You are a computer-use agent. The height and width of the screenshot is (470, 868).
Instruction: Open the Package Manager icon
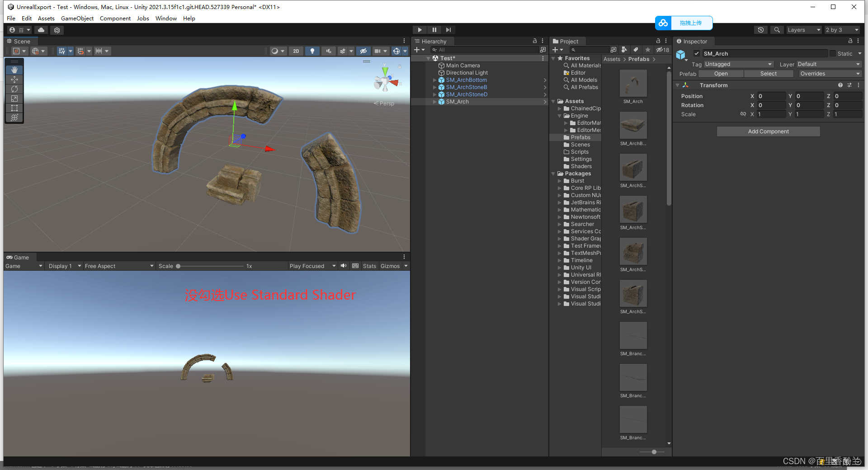pyautogui.click(x=57, y=30)
